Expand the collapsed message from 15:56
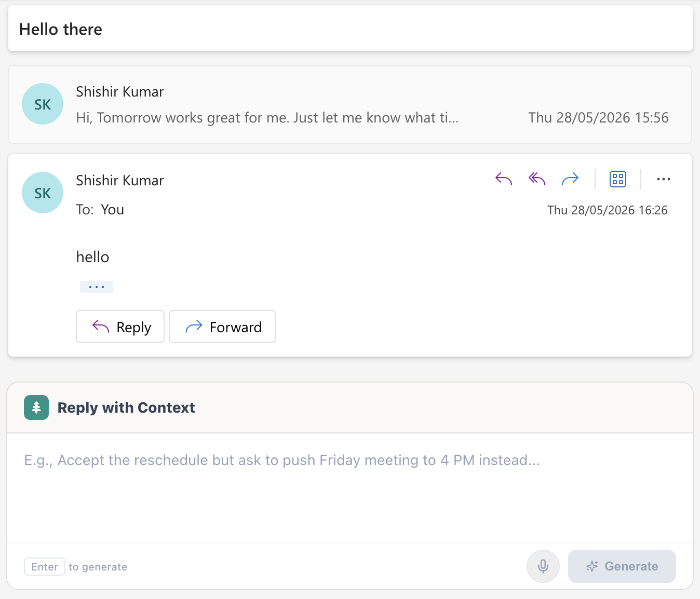Viewport: 700px width, 599px height. pyautogui.click(x=350, y=104)
